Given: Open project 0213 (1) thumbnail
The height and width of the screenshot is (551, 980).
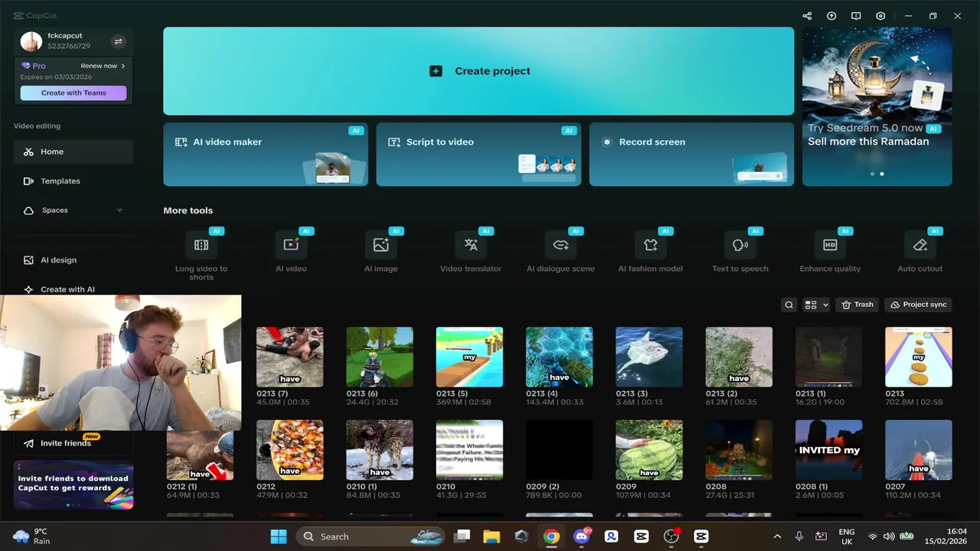Looking at the screenshot, I should (x=828, y=357).
